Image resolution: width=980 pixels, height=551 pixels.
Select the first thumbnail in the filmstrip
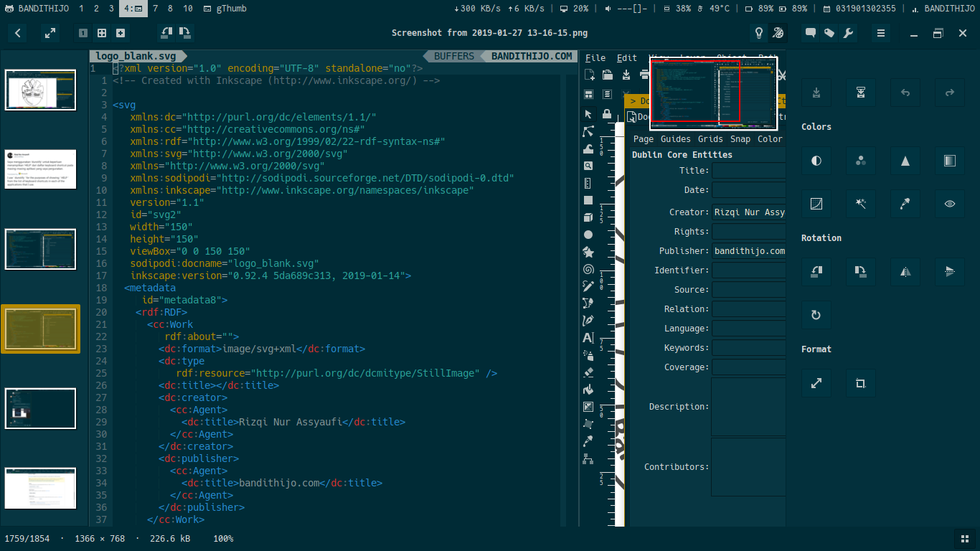(40, 90)
